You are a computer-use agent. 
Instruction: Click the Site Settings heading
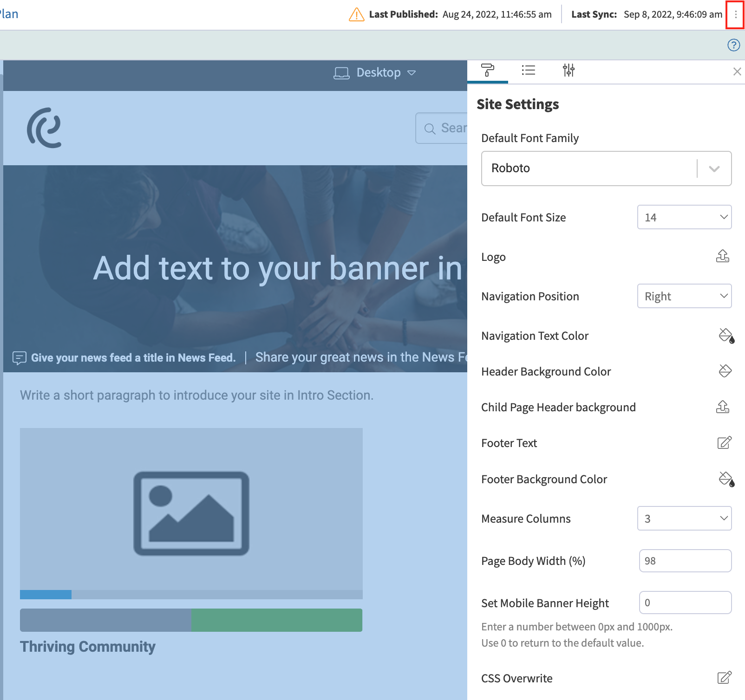click(x=518, y=104)
